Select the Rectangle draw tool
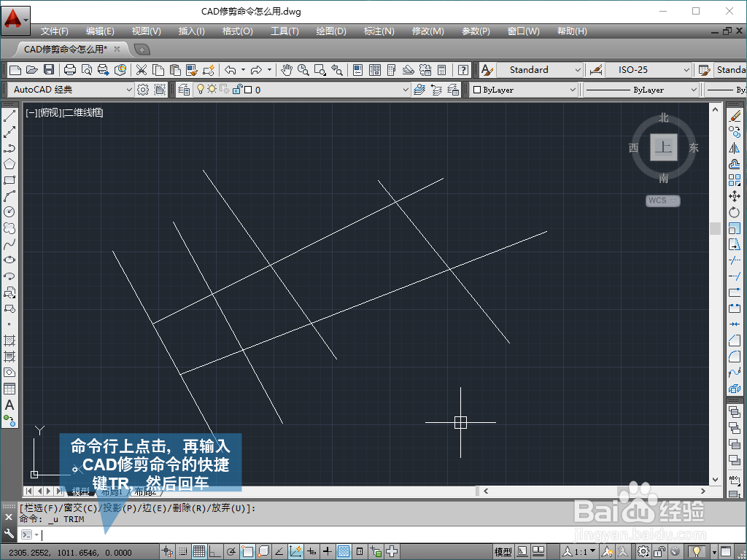747x560 pixels. tap(9, 181)
